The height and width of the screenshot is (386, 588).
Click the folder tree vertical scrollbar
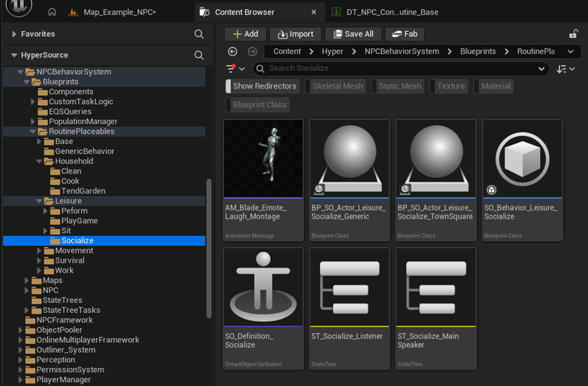click(209, 249)
